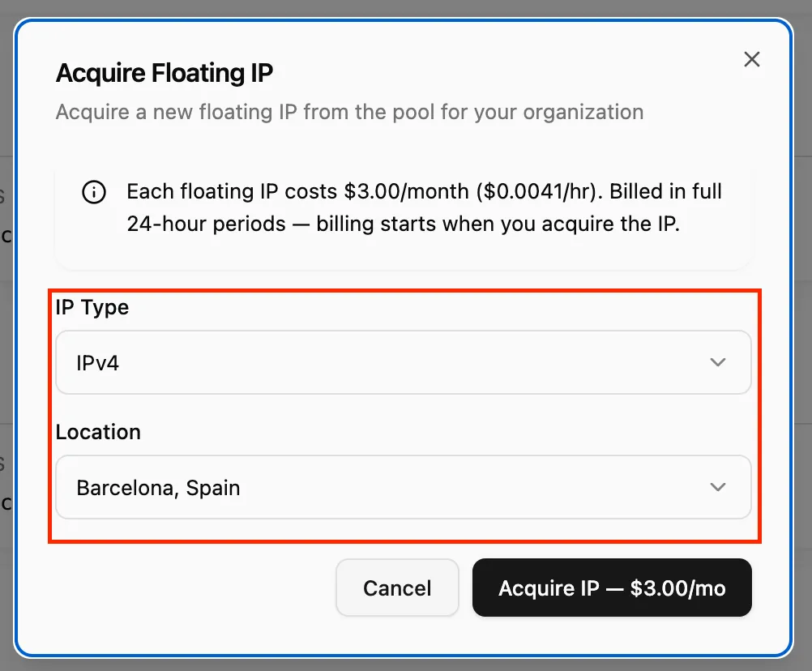
Task: Click the dialog subtitle about the pool
Action: (x=349, y=112)
